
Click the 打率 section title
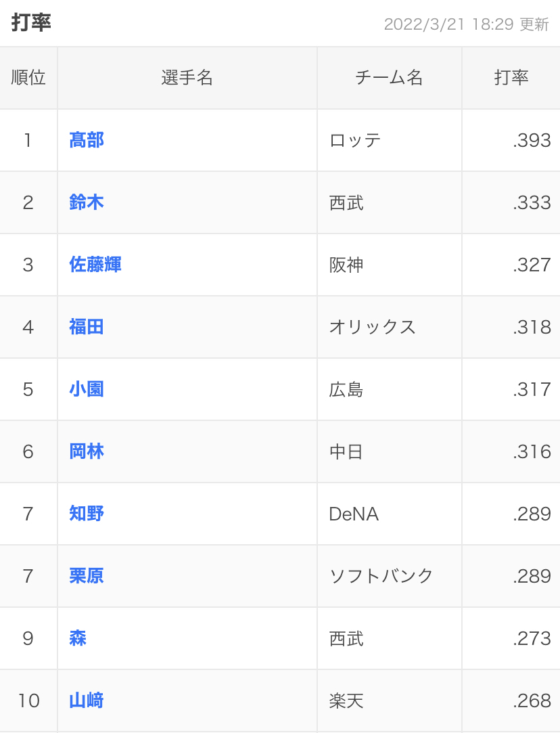pyautogui.click(x=31, y=22)
